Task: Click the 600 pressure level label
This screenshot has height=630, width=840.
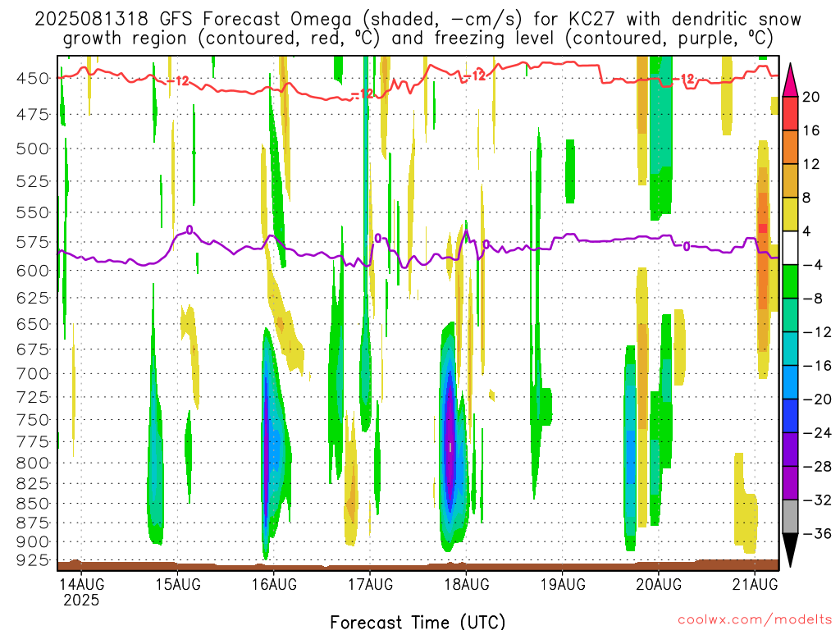Action: click(33, 271)
